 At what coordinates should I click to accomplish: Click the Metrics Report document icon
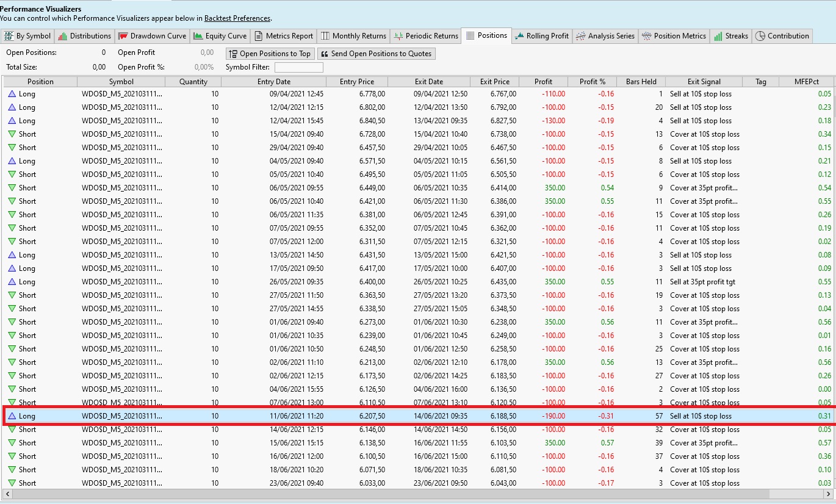pos(259,36)
